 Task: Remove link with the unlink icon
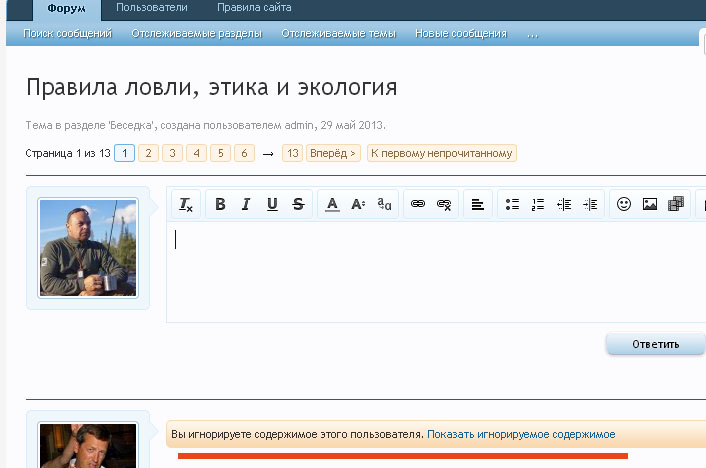pos(445,204)
